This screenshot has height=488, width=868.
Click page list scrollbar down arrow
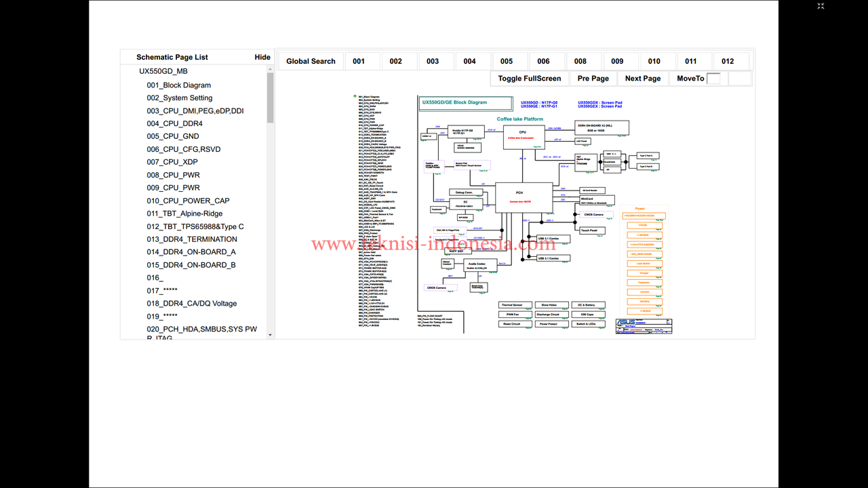271,335
